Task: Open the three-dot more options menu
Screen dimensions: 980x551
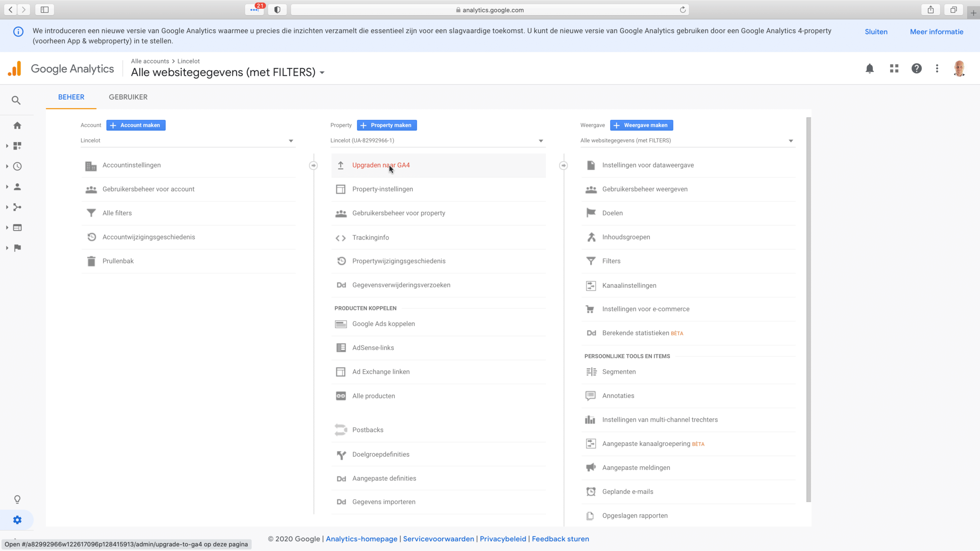Action: (x=937, y=68)
